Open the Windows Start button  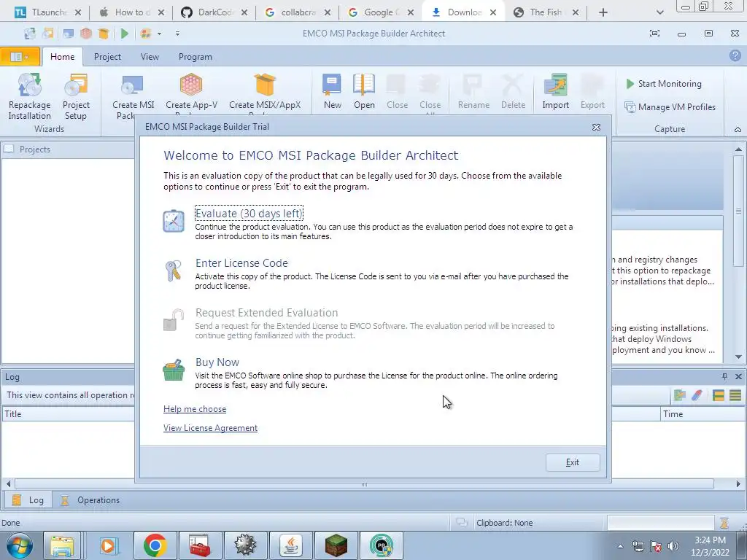19,545
